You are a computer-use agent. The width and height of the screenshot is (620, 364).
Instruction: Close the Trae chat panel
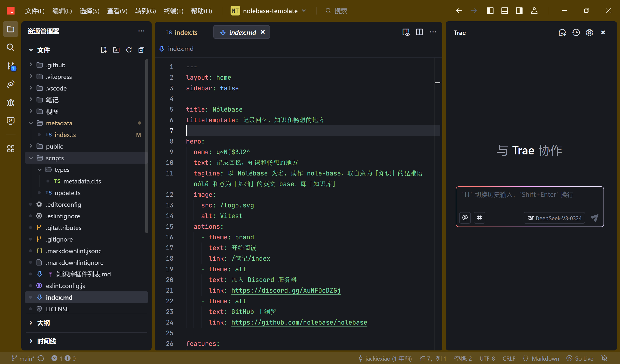click(603, 32)
